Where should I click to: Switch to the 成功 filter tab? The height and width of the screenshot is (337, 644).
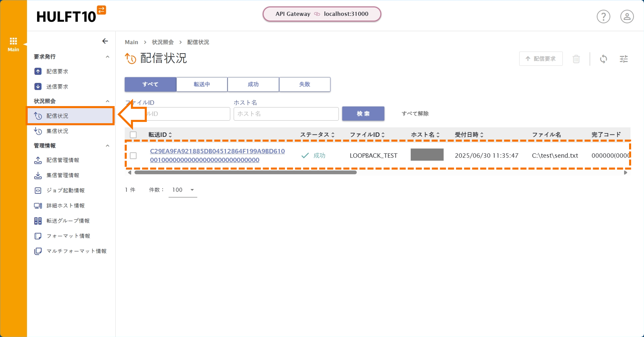(253, 84)
